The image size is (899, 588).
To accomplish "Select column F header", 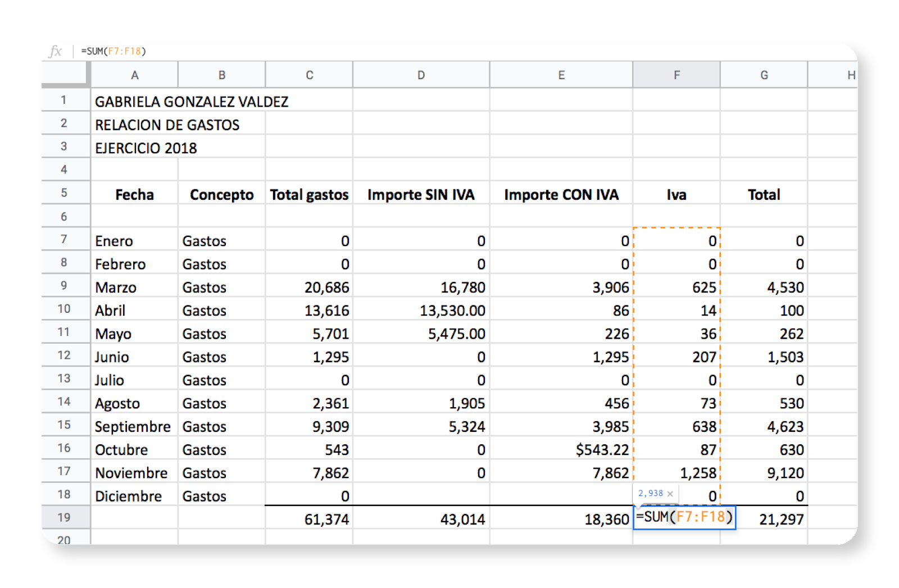I will pyautogui.click(x=676, y=75).
